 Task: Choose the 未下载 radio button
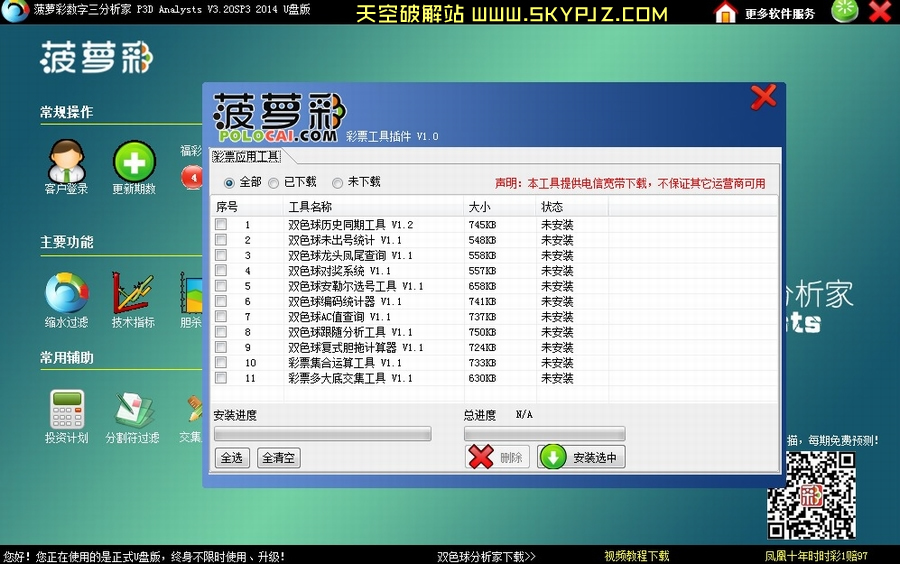point(337,183)
